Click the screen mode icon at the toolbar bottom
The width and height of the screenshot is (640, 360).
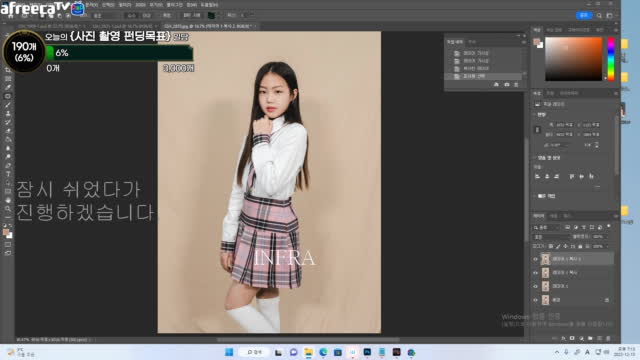pyautogui.click(x=8, y=253)
